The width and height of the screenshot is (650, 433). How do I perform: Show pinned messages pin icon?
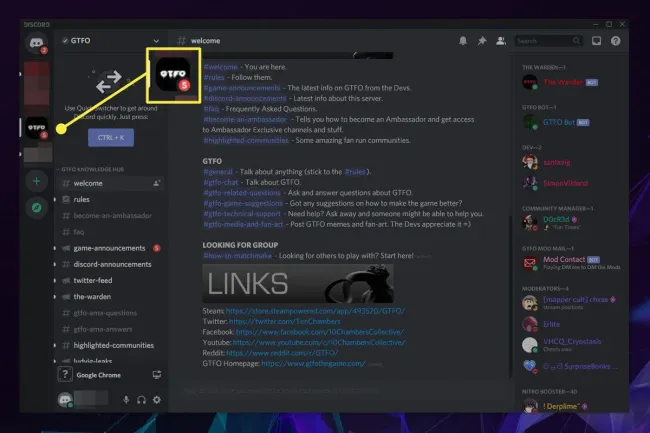[482, 41]
